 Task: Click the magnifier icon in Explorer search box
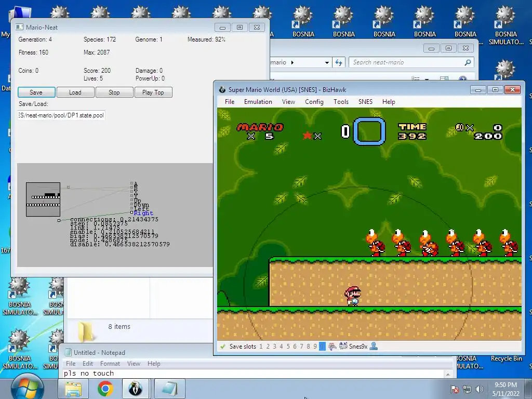[468, 62]
